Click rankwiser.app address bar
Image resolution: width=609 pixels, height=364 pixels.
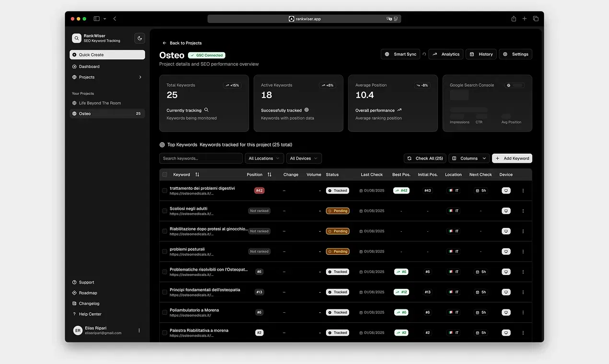click(304, 19)
